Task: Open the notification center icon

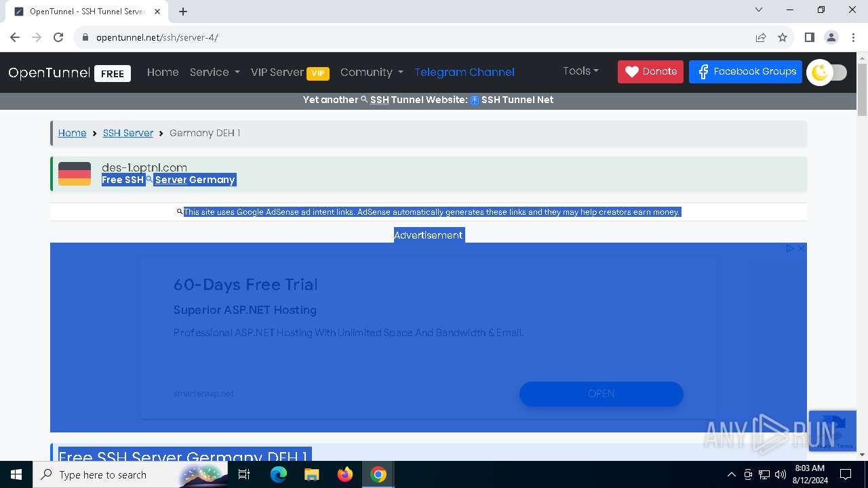Action: tap(846, 474)
